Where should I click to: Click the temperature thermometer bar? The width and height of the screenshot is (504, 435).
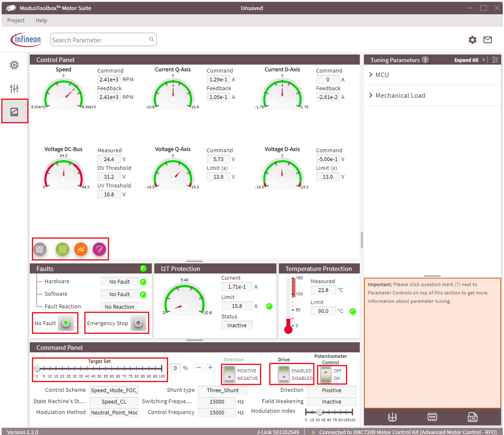pyautogui.click(x=288, y=305)
